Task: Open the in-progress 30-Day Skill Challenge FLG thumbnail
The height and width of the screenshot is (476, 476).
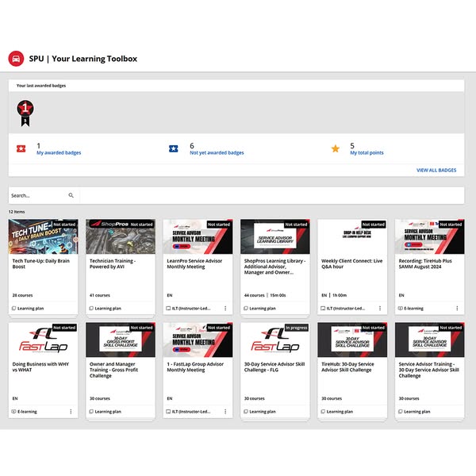Action: tap(274, 340)
